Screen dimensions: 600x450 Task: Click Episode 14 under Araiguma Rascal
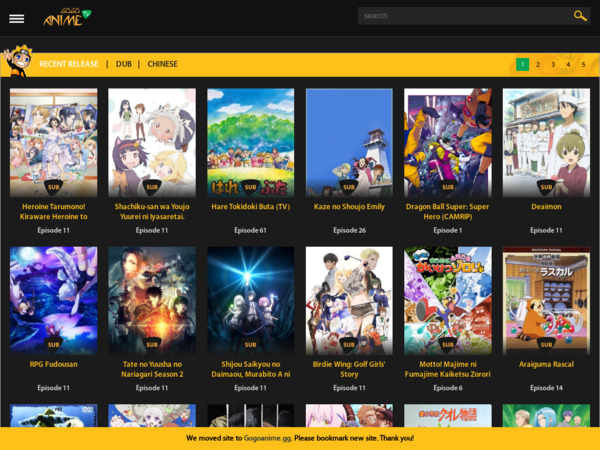[x=546, y=388]
